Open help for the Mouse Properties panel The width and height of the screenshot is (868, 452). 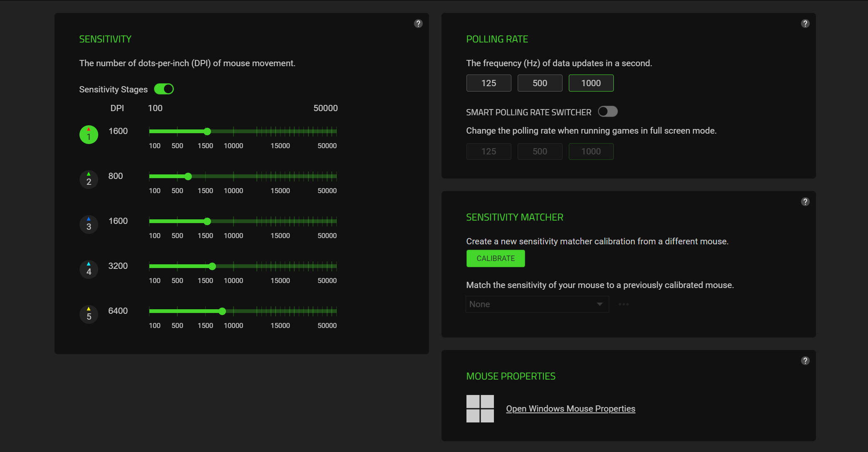(x=805, y=361)
